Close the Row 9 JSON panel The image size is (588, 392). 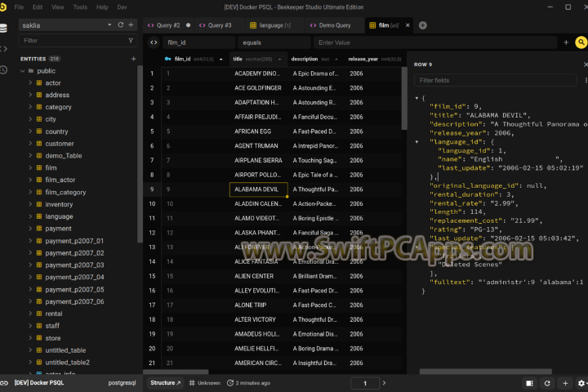coord(586,65)
